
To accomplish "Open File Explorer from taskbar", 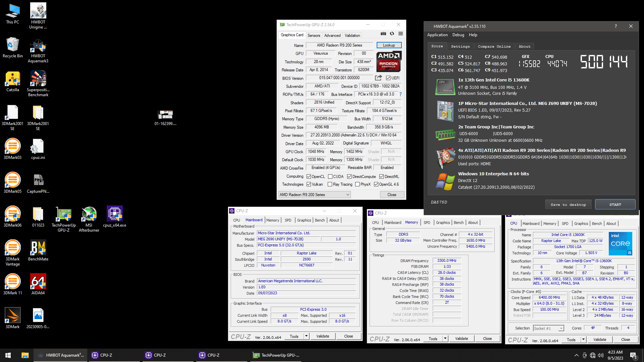I will click(25, 355).
